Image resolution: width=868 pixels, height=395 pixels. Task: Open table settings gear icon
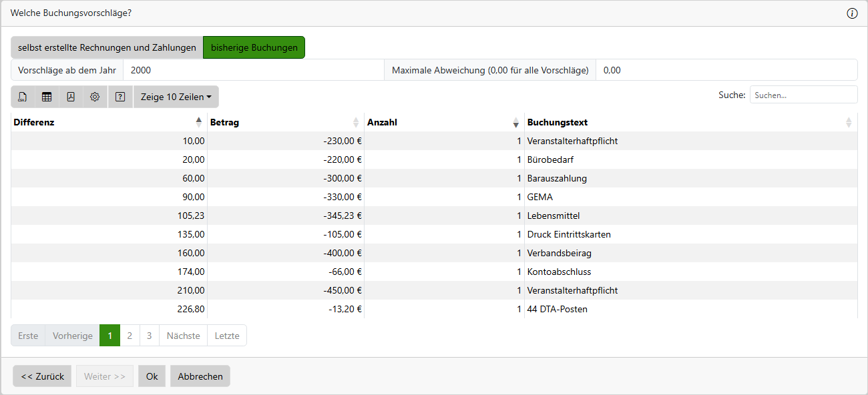point(95,97)
